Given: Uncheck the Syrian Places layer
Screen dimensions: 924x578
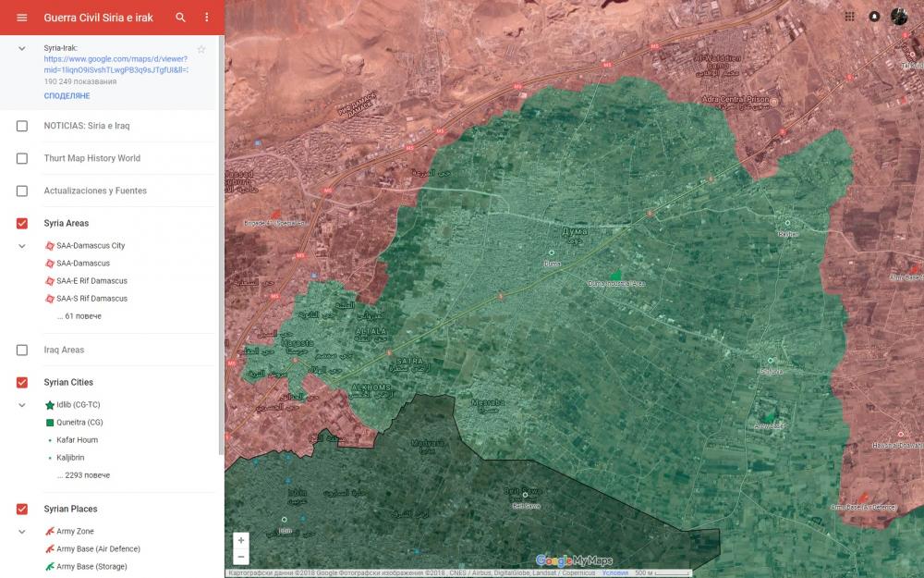Looking at the screenshot, I should [x=22, y=509].
